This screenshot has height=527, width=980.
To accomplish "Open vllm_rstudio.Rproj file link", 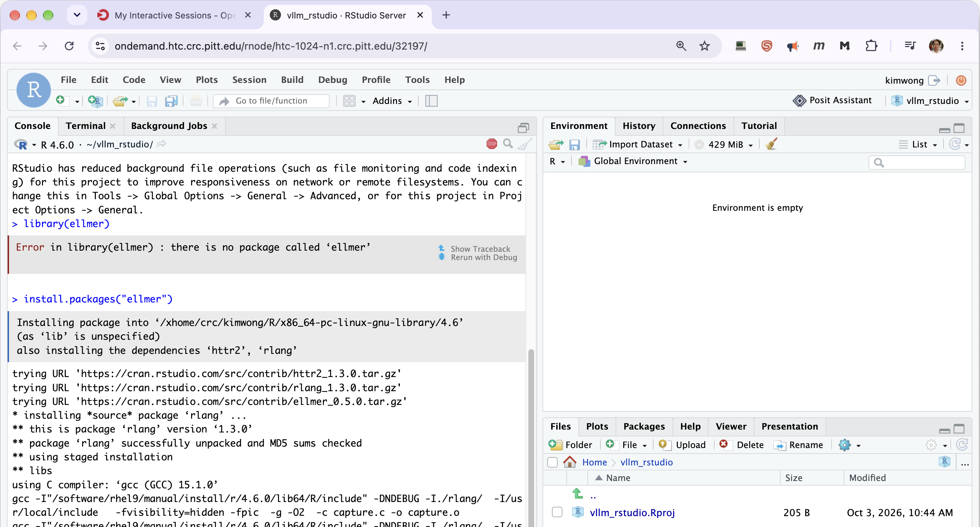I will 632,513.
